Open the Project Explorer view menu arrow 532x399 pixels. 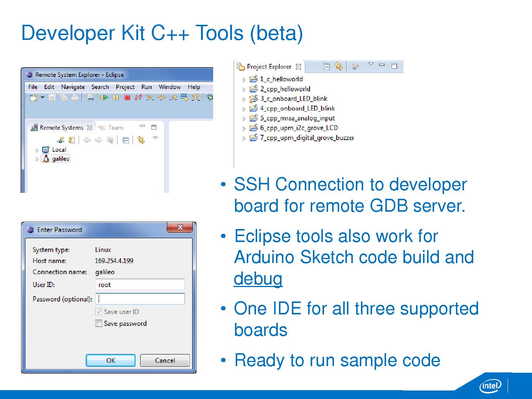pyautogui.click(x=371, y=64)
